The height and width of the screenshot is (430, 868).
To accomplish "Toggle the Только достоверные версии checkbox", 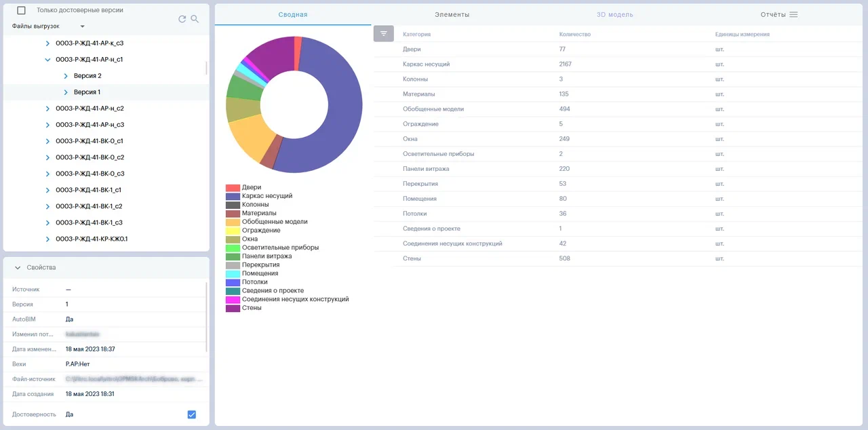I will point(21,10).
